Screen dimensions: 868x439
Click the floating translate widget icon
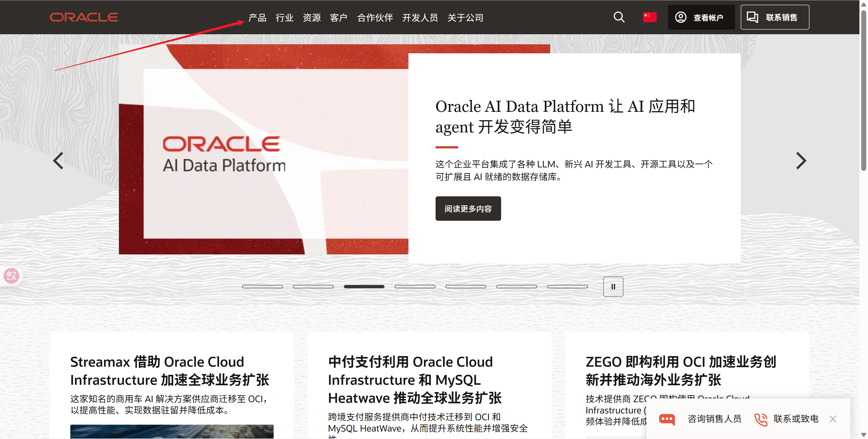(x=12, y=276)
